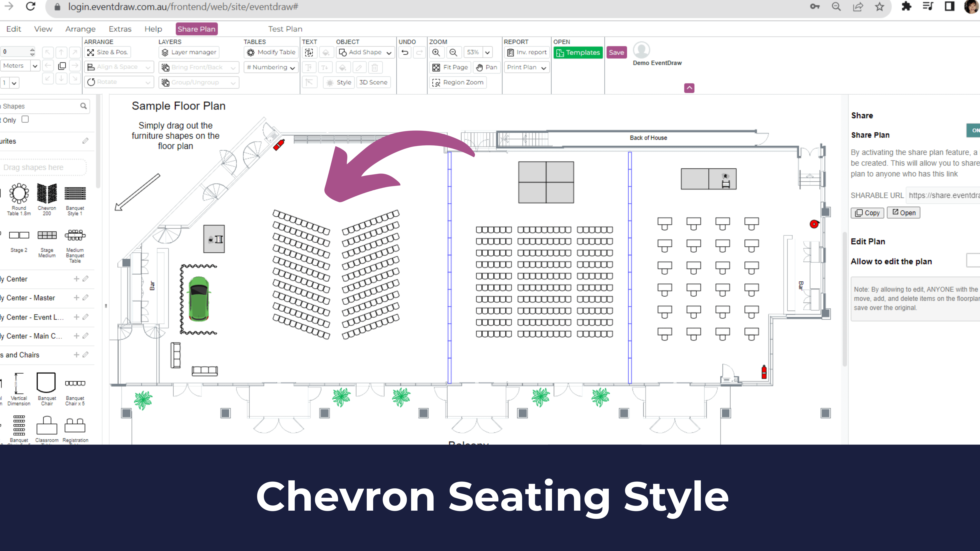Viewport: 980px width, 551px height.
Task: Open the Meters units dropdown
Action: [x=35, y=66]
